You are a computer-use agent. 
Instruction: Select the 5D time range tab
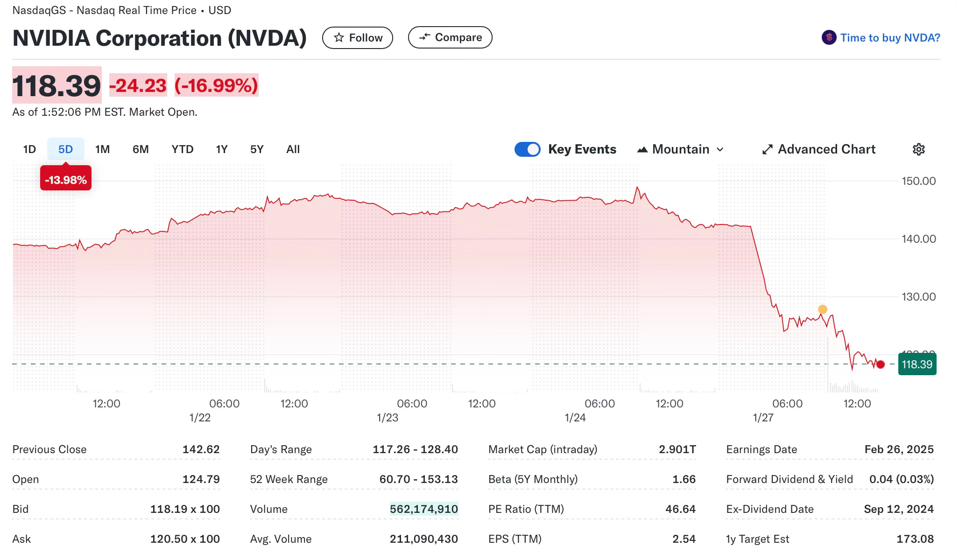pos(65,149)
